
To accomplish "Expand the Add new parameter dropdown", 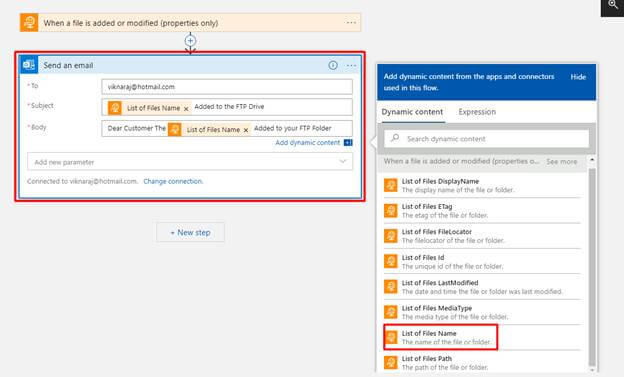I will coord(343,161).
